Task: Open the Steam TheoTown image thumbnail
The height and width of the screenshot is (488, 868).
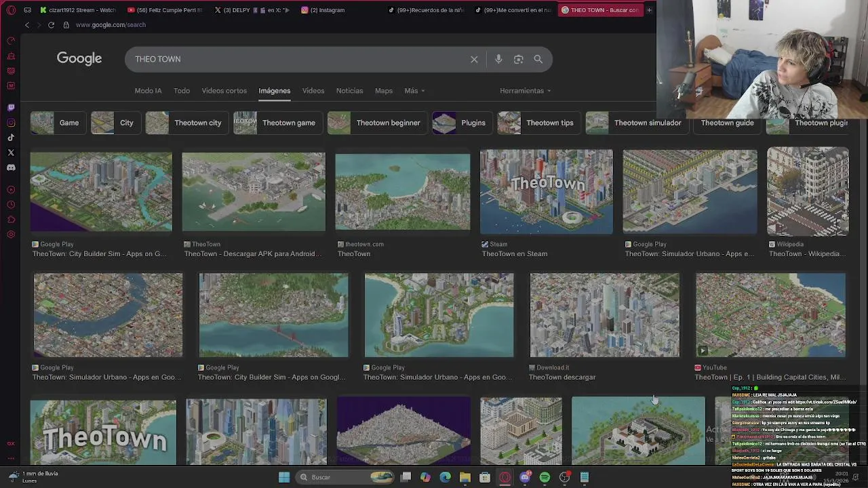Action: [547, 192]
